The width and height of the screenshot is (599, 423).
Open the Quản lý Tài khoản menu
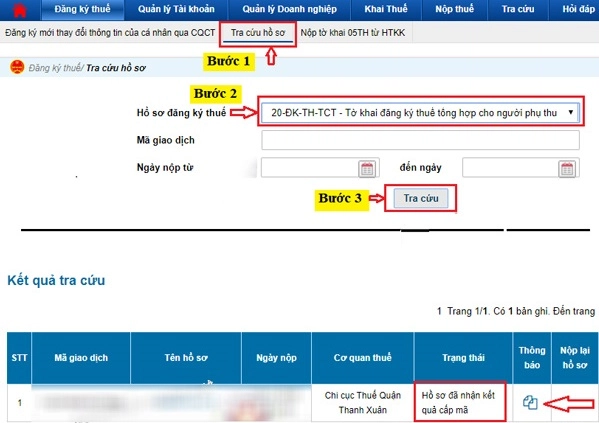(x=176, y=9)
